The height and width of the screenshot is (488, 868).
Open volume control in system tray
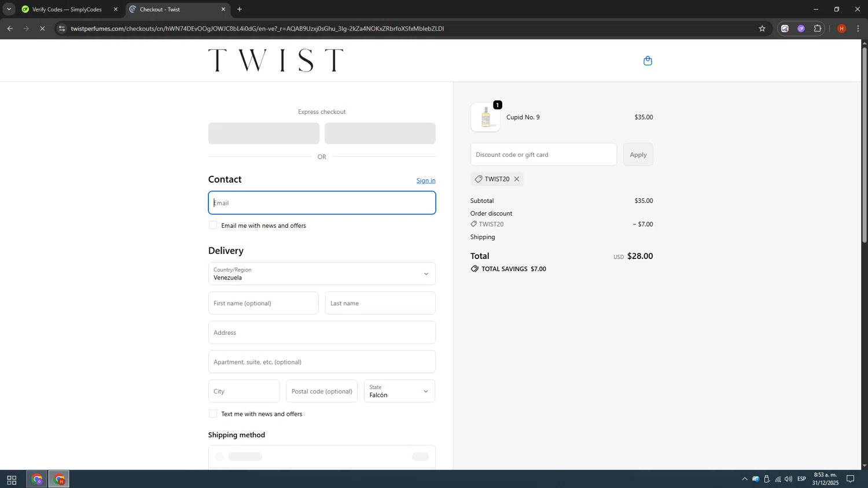click(x=788, y=479)
